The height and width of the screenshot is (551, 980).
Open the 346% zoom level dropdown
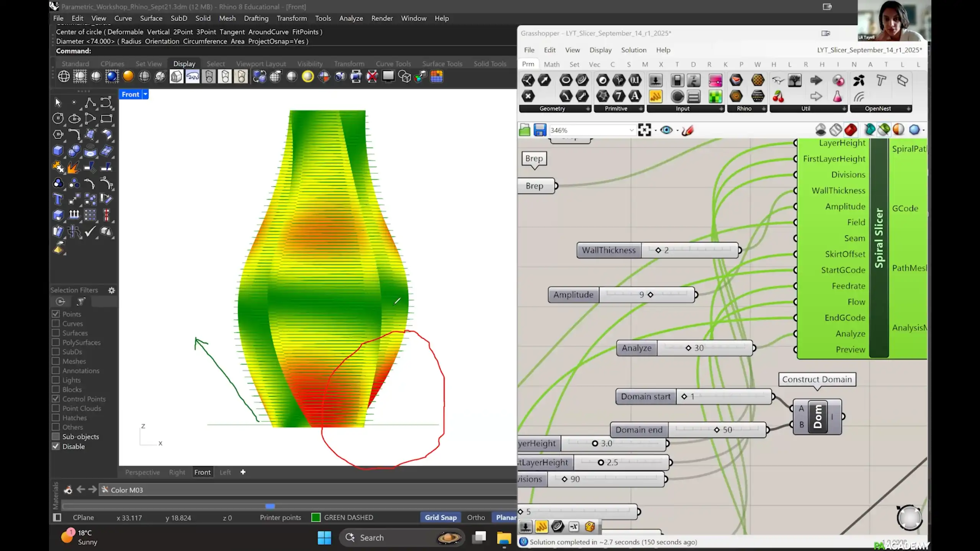click(x=631, y=130)
